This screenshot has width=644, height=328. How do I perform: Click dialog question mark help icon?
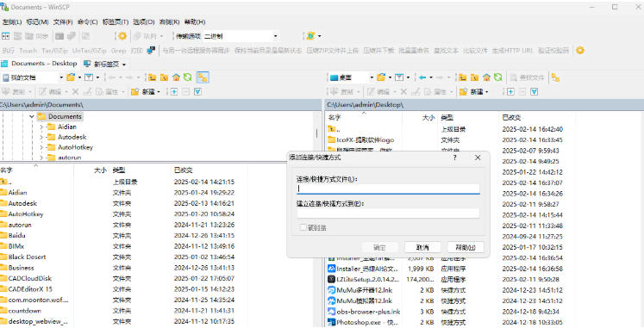[454, 158]
